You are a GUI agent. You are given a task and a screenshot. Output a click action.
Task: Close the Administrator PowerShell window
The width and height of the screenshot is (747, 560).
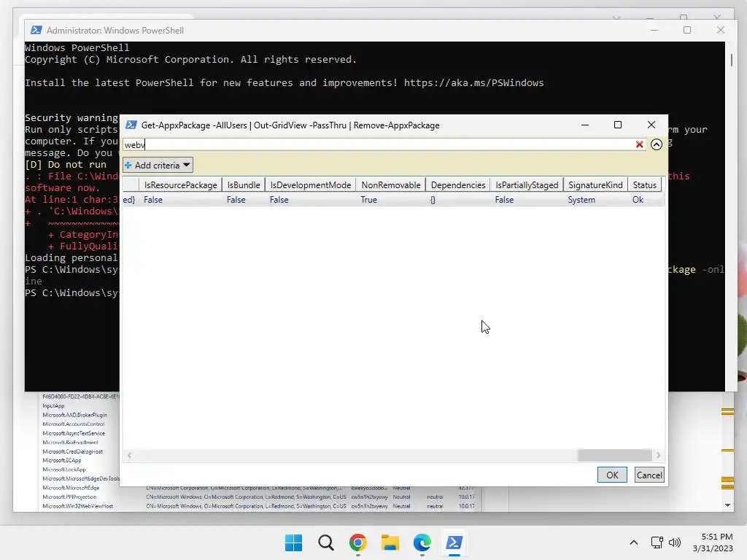721,30
